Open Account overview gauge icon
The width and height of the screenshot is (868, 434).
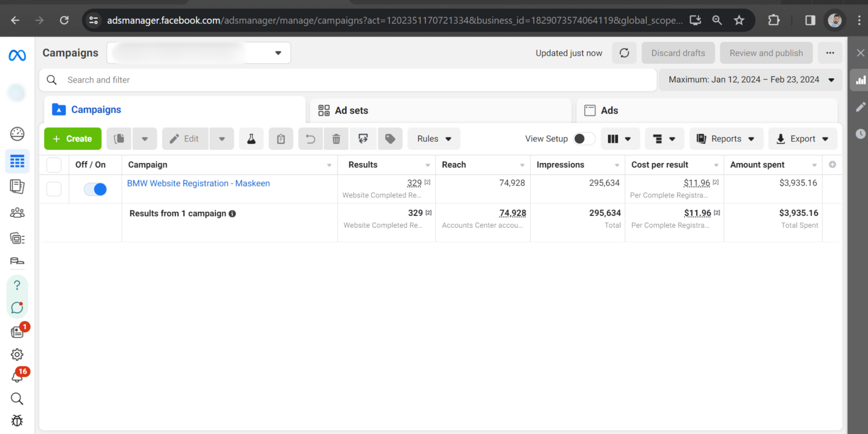coord(17,134)
